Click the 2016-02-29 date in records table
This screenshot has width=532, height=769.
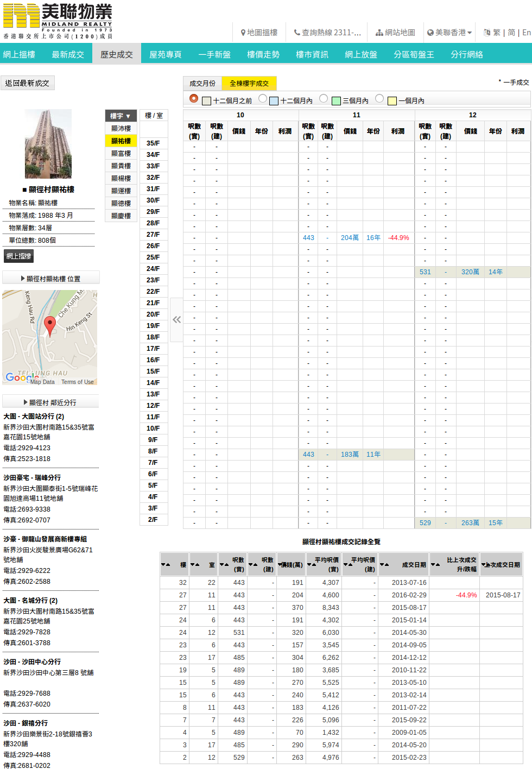tap(409, 595)
